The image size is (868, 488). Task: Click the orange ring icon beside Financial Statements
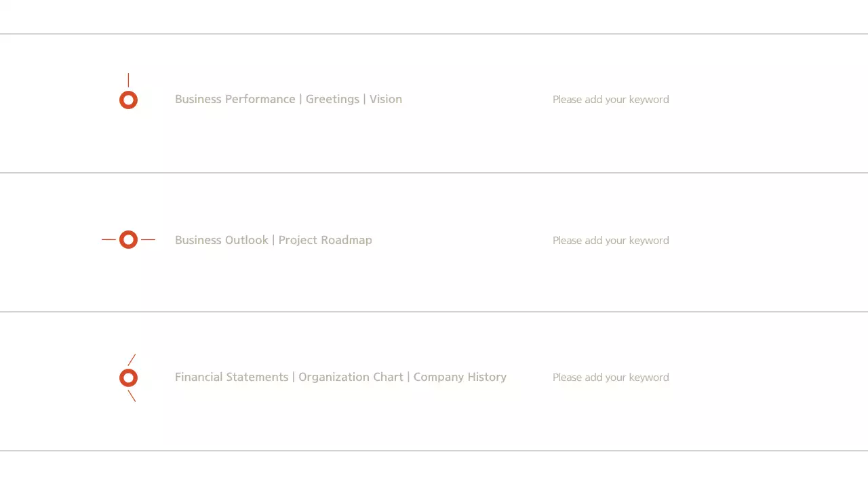click(128, 378)
